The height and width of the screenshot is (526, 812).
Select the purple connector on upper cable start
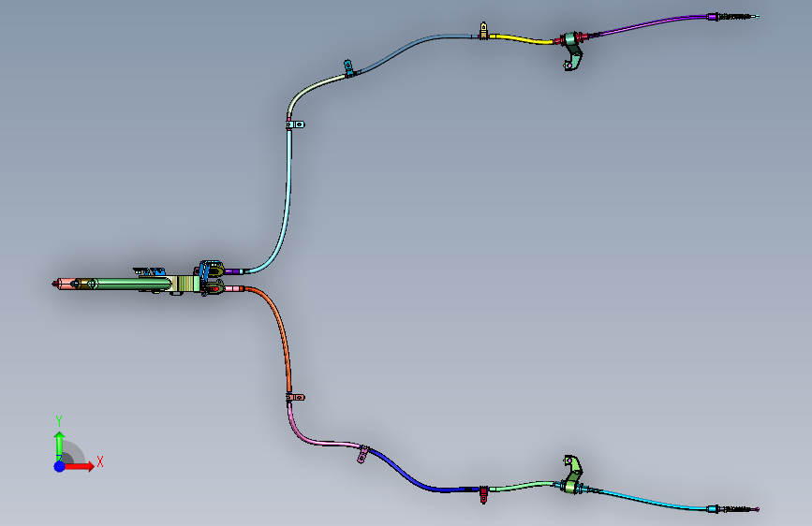point(233,271)
